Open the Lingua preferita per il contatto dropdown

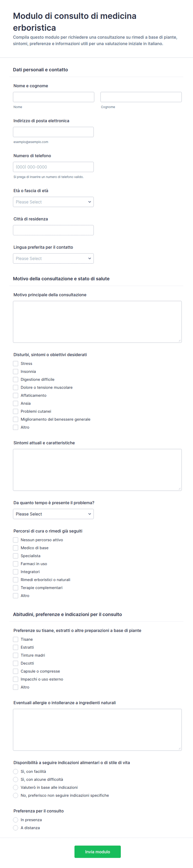53,259
